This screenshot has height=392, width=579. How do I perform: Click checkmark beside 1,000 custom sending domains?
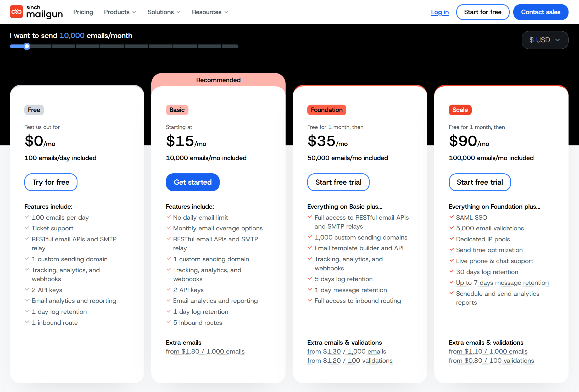[x=310, y=237]
